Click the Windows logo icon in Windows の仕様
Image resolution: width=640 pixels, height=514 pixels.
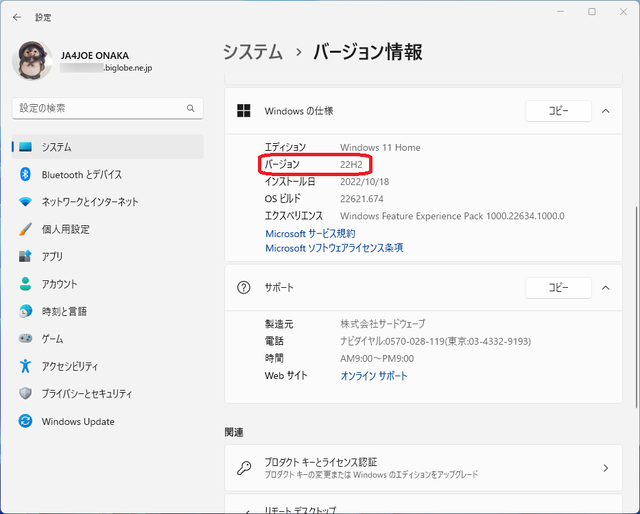244,111
